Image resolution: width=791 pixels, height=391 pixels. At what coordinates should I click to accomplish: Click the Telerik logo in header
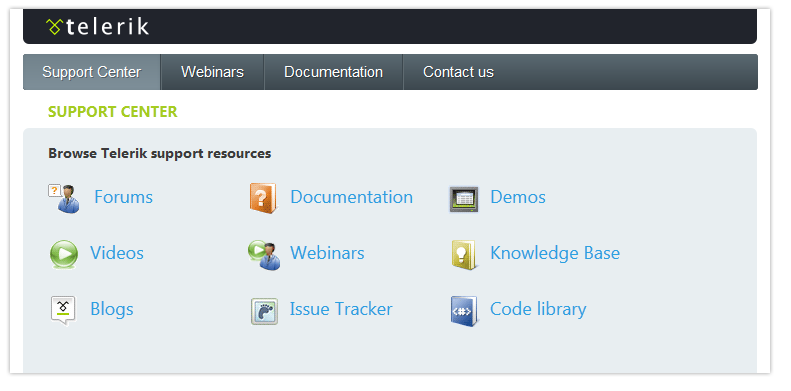point(97,26)
